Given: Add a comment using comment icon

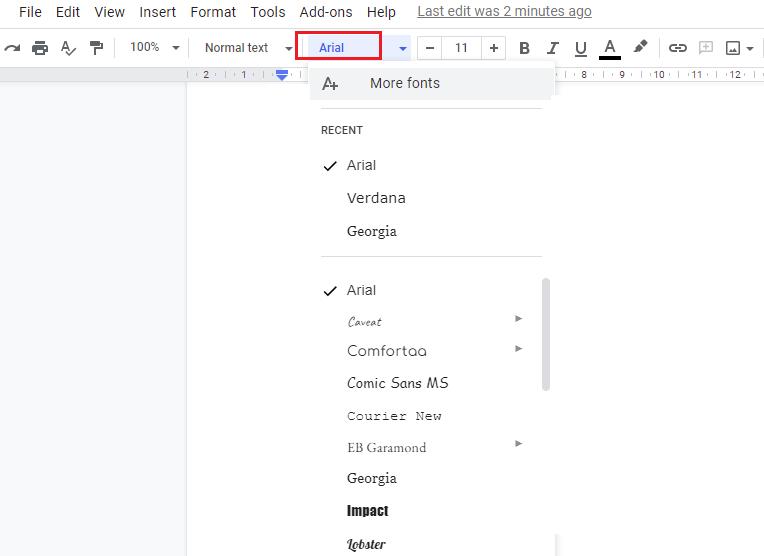Looking at the screenshot, I should (x=706, y=47).
